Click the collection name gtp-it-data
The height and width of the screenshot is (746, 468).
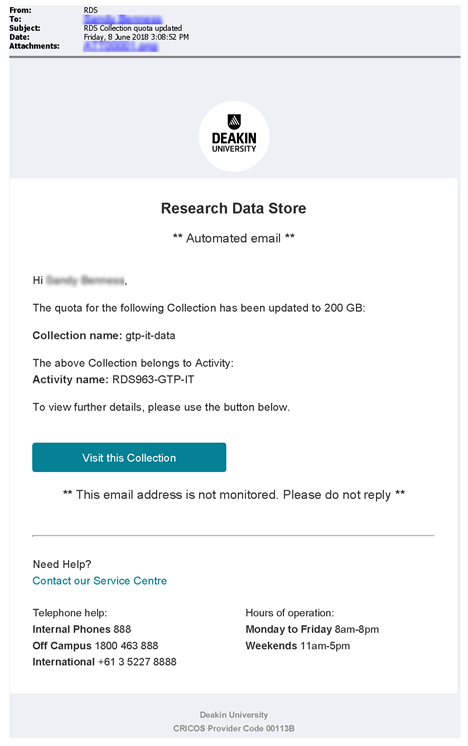coord(150,335)
